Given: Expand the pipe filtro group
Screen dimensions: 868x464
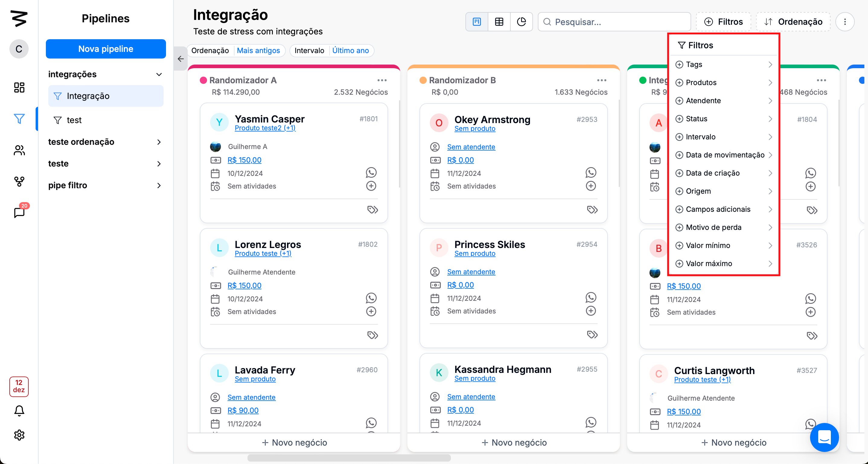Looking at the screenshot, I should (159, 186).
